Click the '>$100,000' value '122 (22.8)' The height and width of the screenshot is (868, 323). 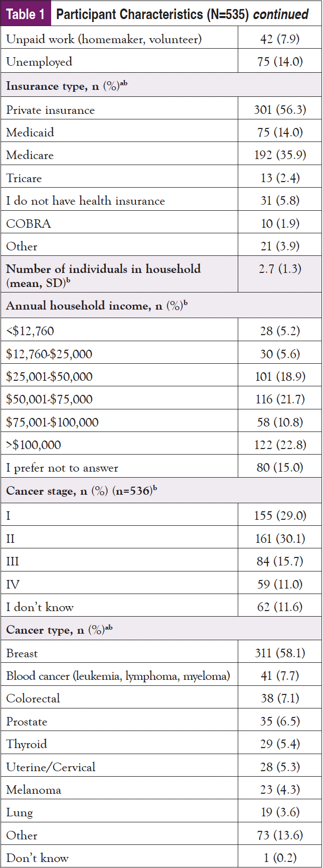click(x=279, y=445)
